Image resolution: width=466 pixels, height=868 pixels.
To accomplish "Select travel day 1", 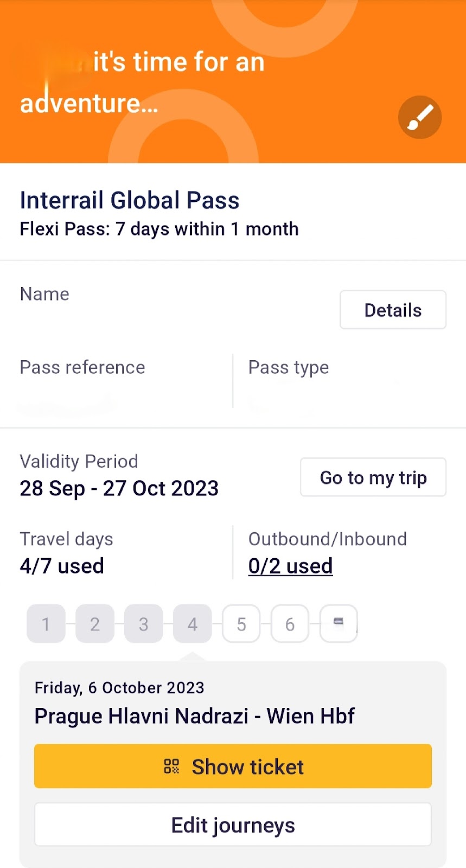I will (x=46, y=624).
